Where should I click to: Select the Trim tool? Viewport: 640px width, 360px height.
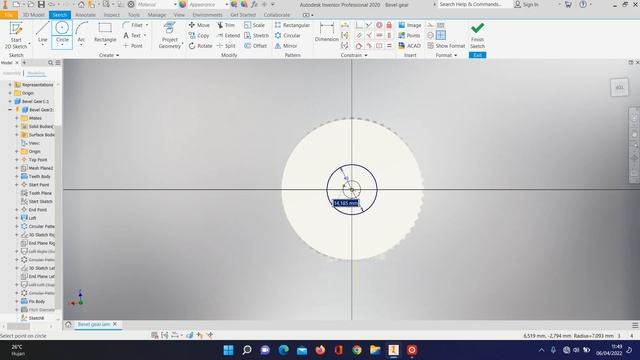[226, 25]
